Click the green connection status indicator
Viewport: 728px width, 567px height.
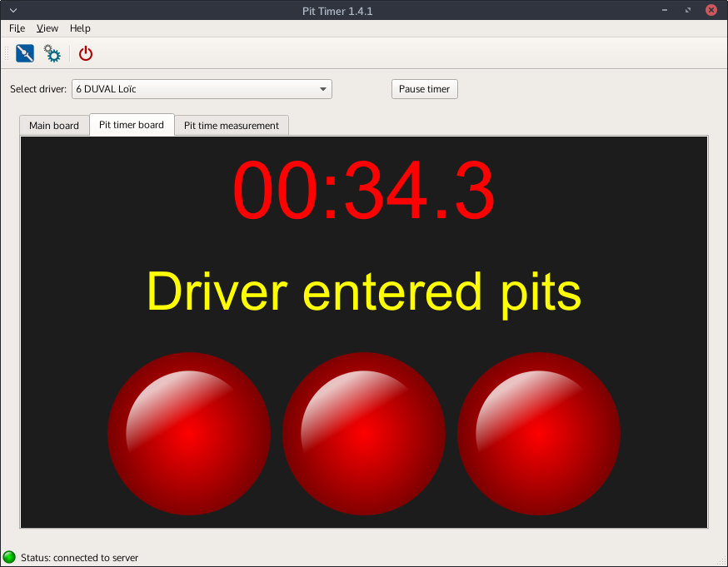point(9,557)
